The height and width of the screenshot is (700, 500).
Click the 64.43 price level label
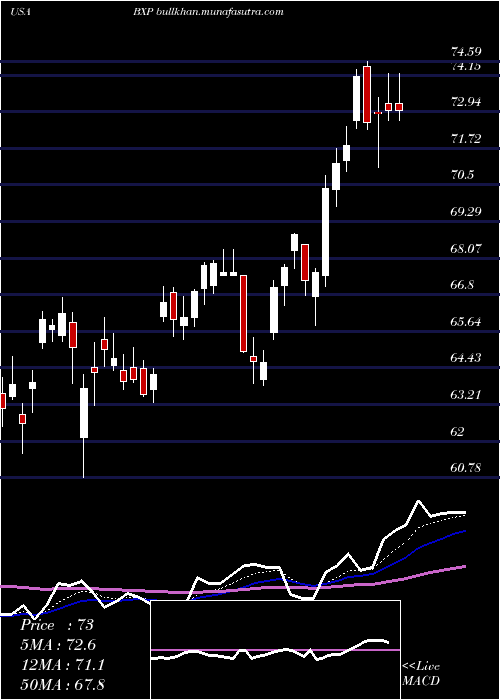click(x=466, y=358)
